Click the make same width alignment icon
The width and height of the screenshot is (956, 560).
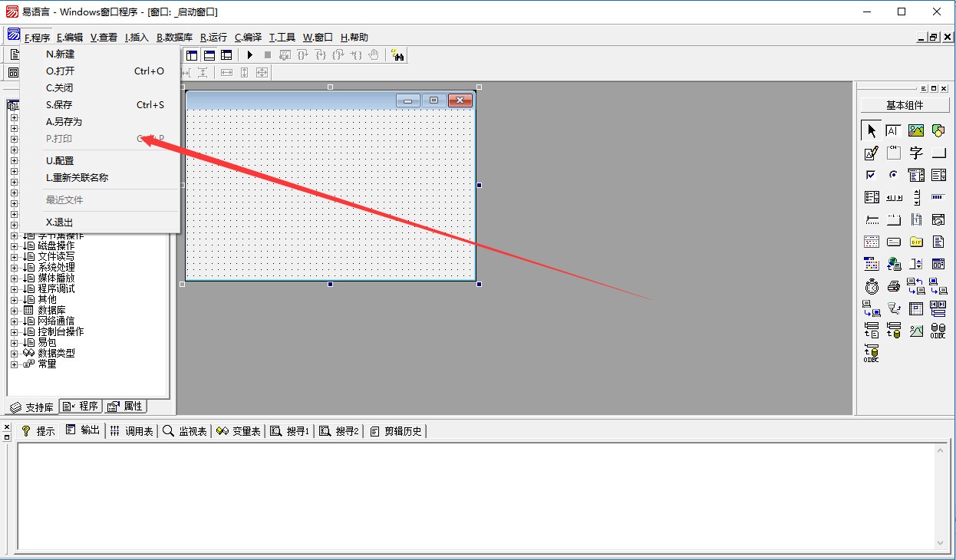(226, 72)
